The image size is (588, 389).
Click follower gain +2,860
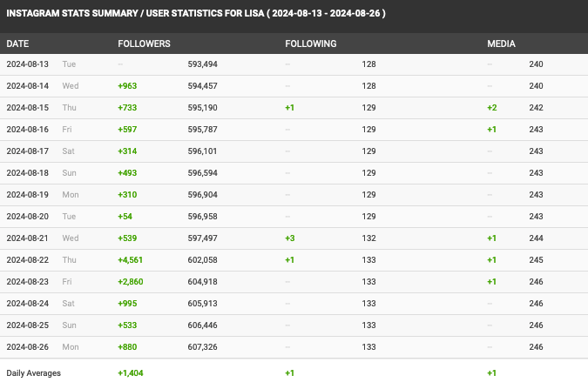[131, 281]
